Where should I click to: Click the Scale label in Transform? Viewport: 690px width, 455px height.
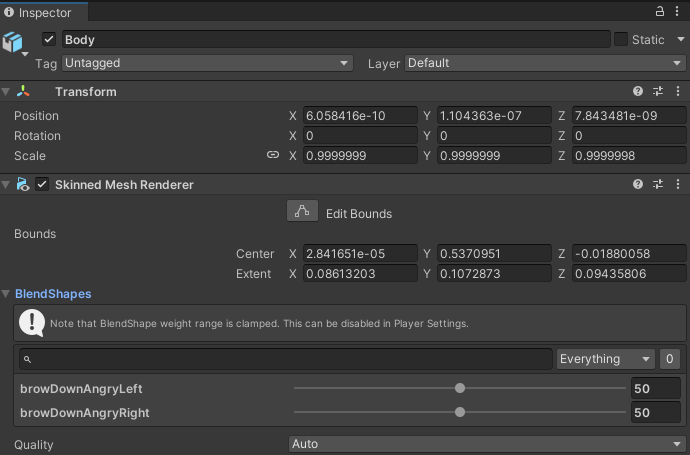click(30, 156)
